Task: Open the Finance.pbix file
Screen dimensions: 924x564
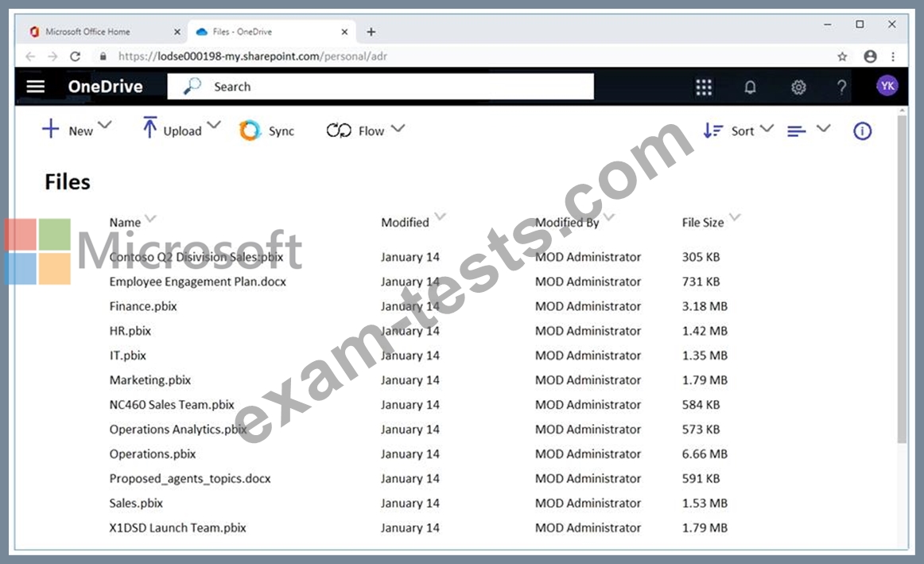Action: [x=143, y=306]
